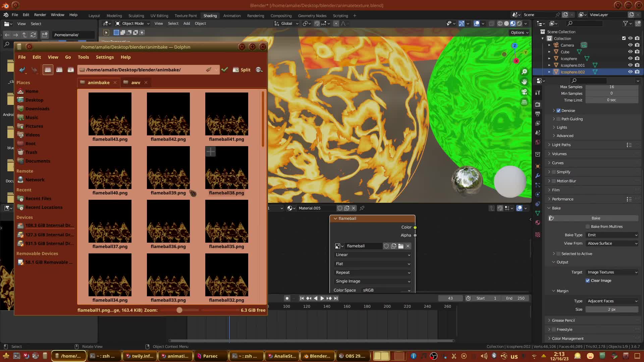Screen dimensions: 644x362
Task: Open OBS in the taskbar
Action: (x=352, y=356)
